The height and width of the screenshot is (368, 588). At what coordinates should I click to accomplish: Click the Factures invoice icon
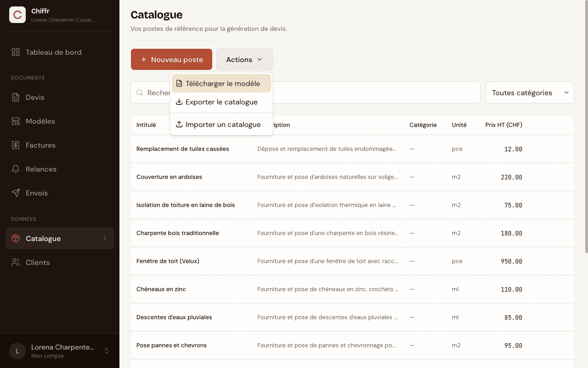coord(16,145)
